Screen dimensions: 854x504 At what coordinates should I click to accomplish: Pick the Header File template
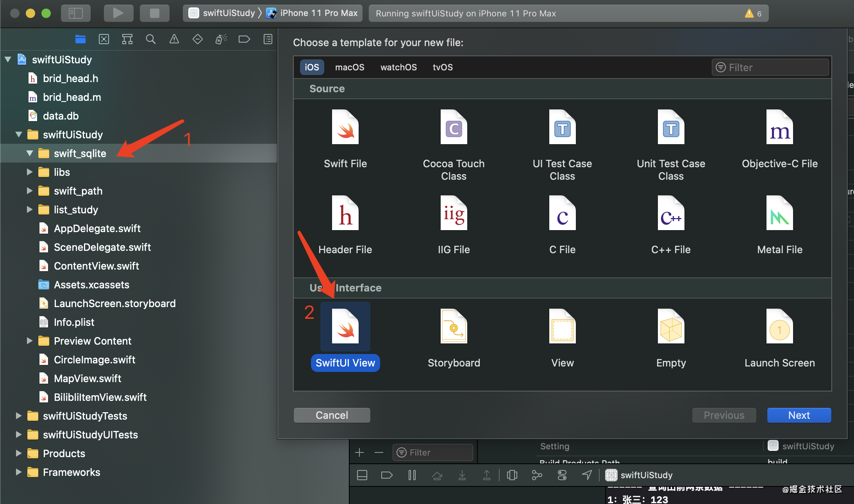pyautogui.click(x=345, y=225)
